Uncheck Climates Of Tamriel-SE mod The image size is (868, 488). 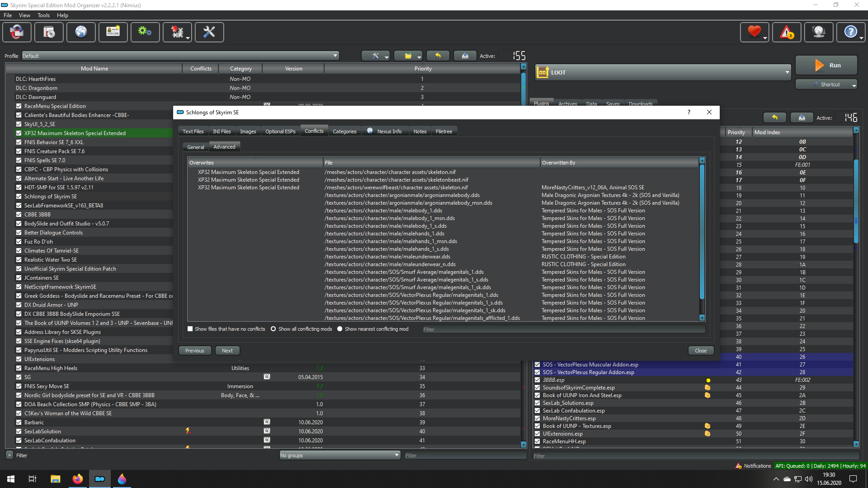19,250
